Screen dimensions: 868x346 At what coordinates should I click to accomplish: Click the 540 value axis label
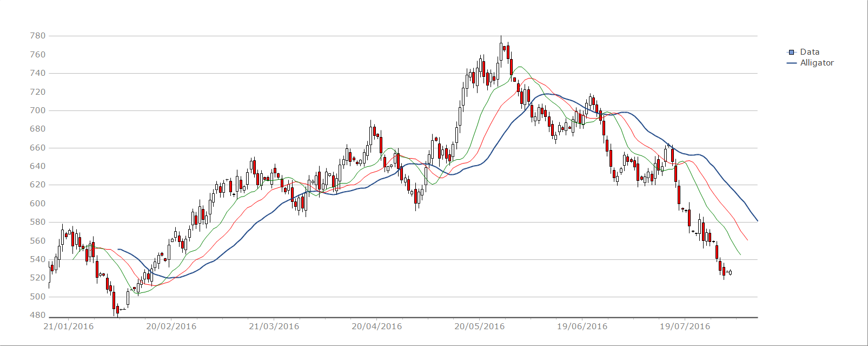38,259
